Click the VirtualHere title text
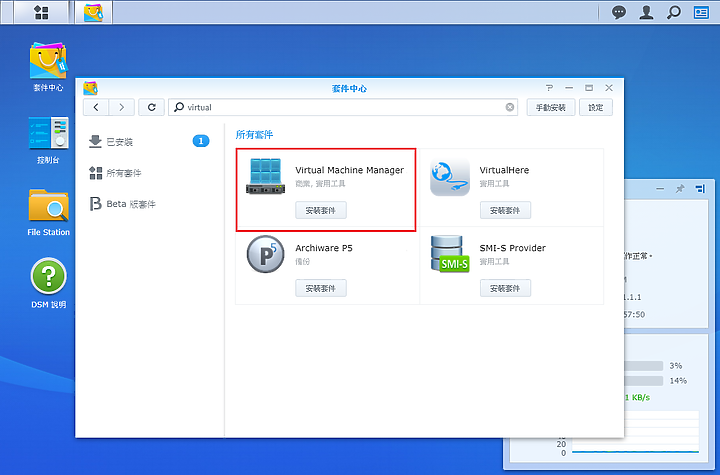The image size is (720, 475). [x=504, y=170]
